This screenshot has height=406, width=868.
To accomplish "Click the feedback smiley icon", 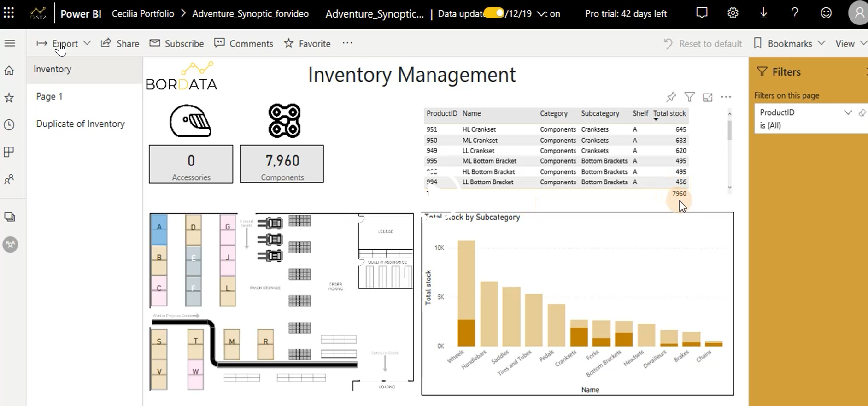I will [x=826, y=13].
